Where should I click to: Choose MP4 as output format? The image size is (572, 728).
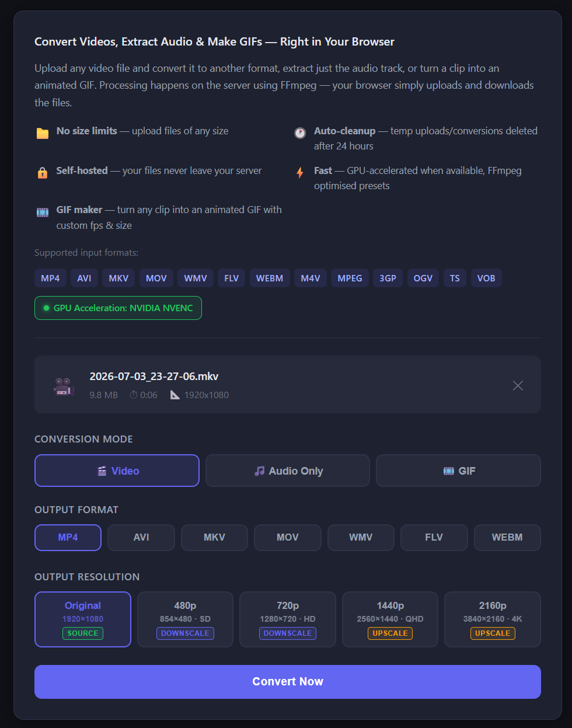68,538
